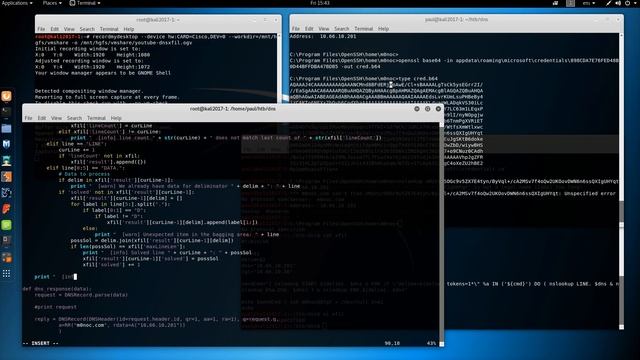The width and height of the screenshot is (640, 360).
Task: Open the green dock application icon
Action: (7, 225)
